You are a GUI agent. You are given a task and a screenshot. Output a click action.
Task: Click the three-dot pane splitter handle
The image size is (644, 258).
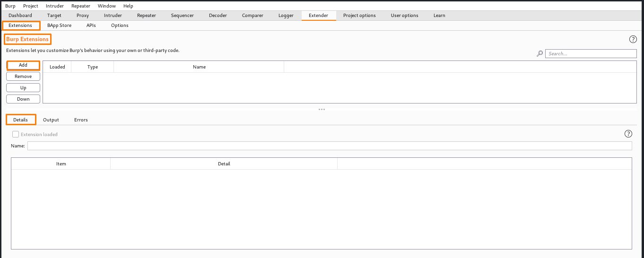point(322,109)
